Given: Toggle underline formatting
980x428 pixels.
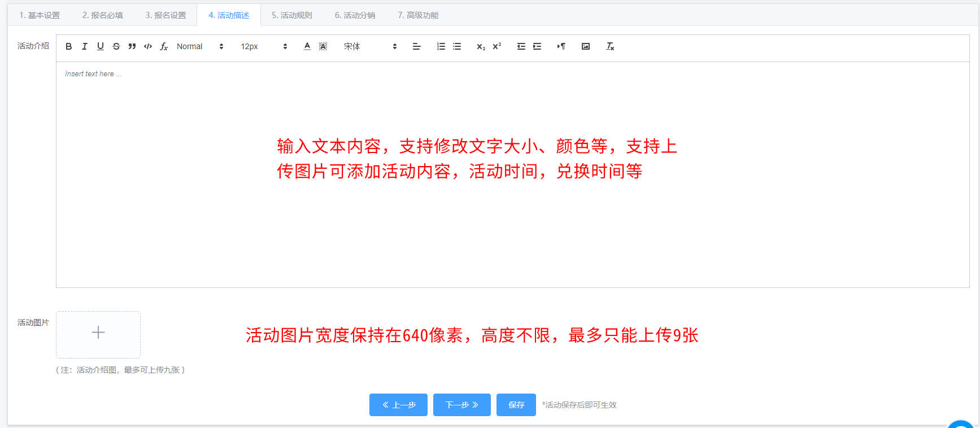Looking at the screenshot, I should click(x=101, y=46).
